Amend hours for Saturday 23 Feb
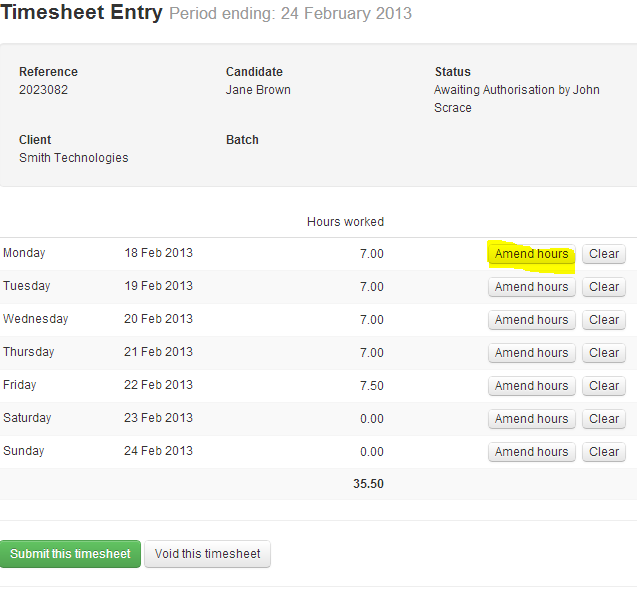This screenshot has width=637, height=597. click(531, 419)
